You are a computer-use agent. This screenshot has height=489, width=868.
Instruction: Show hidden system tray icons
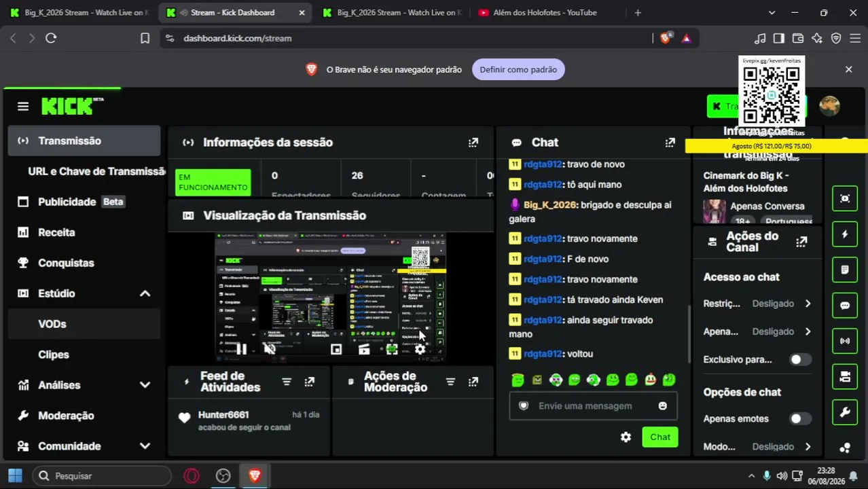click(751, 476)
